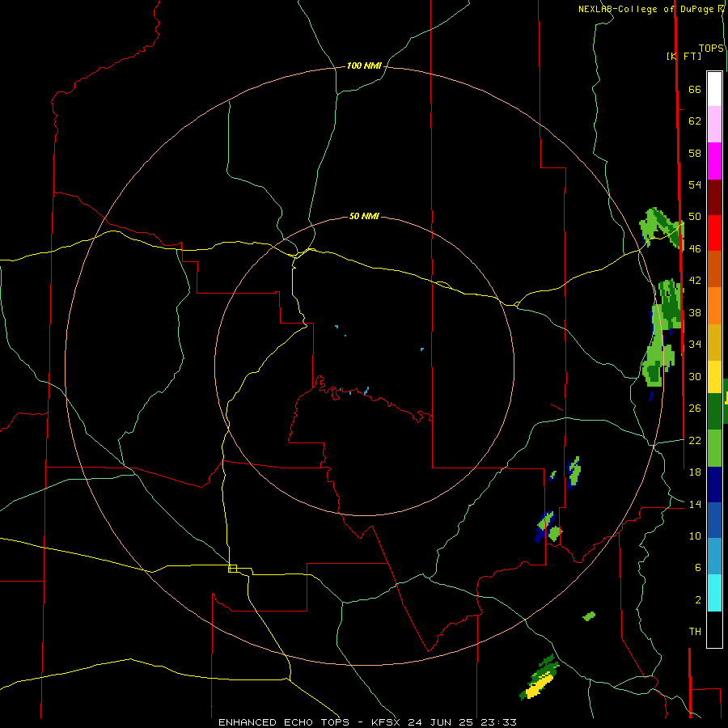The image size is (728, 728).
Task: Click the dark red (maroon) legend swatch
Action: click(714, 197)
